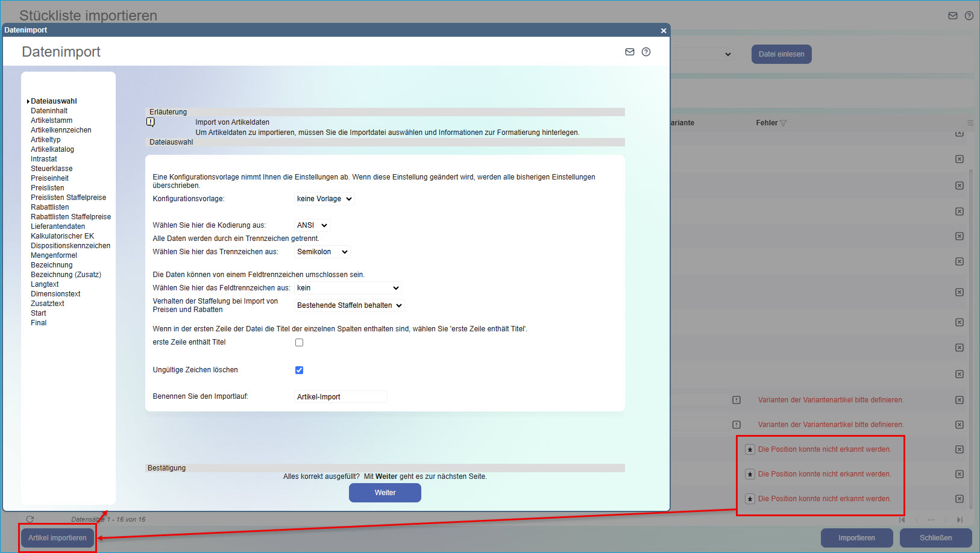
Task: Open dropdown left of Datei einlesen button
Action: 702,54
